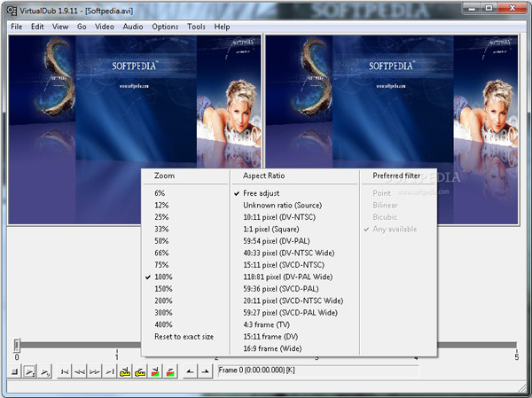Open the Help menu

[x=222, y=27]
